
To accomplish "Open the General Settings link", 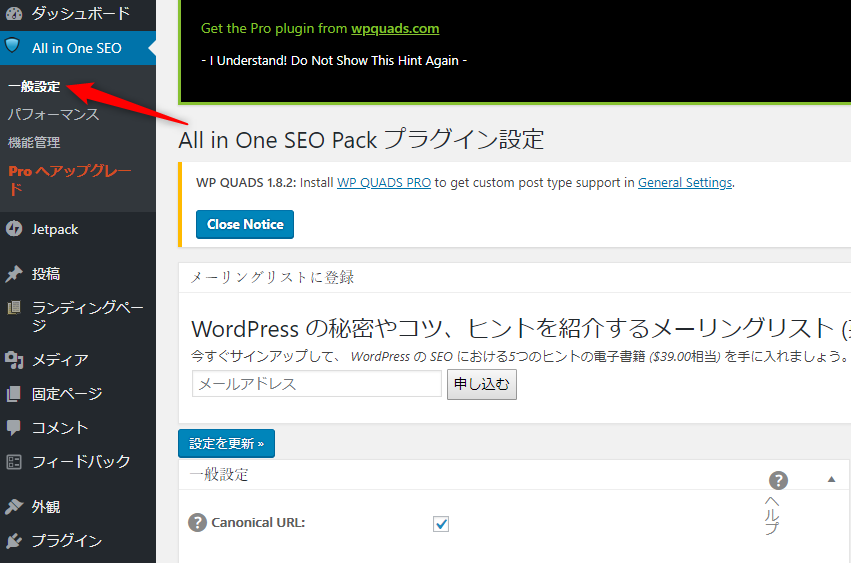I will click(685, 182).
